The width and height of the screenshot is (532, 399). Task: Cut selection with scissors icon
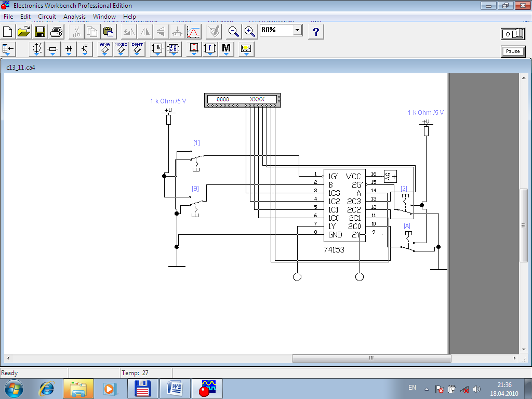pyautogui.click(x=76, y=32)
